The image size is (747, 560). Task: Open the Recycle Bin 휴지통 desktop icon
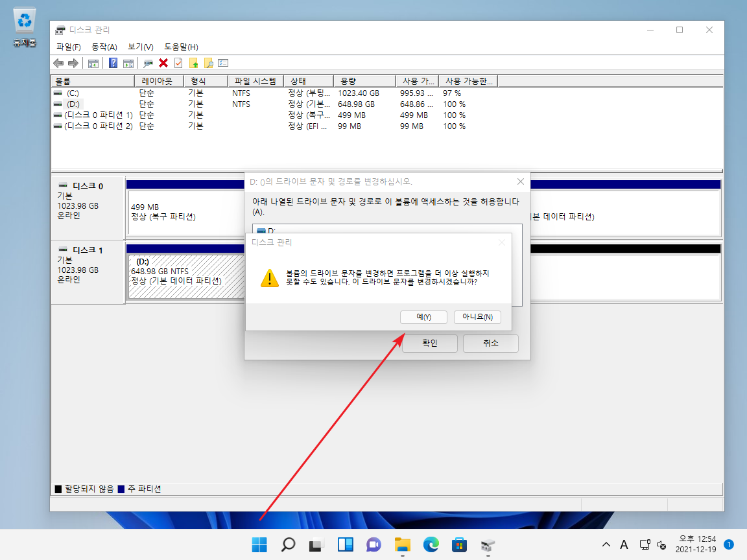24,27
